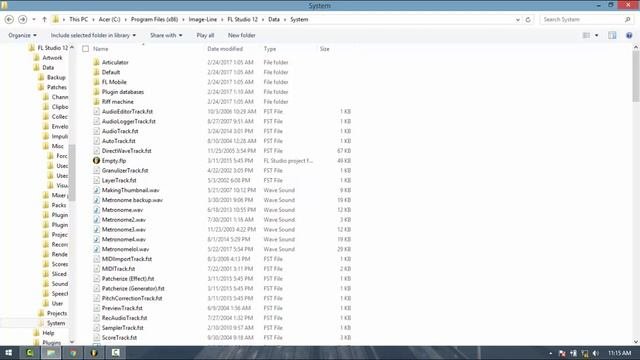Viewport: 640px width, 360px height.
Task: Open the Misc folder in tree
Action: point(58,146)
